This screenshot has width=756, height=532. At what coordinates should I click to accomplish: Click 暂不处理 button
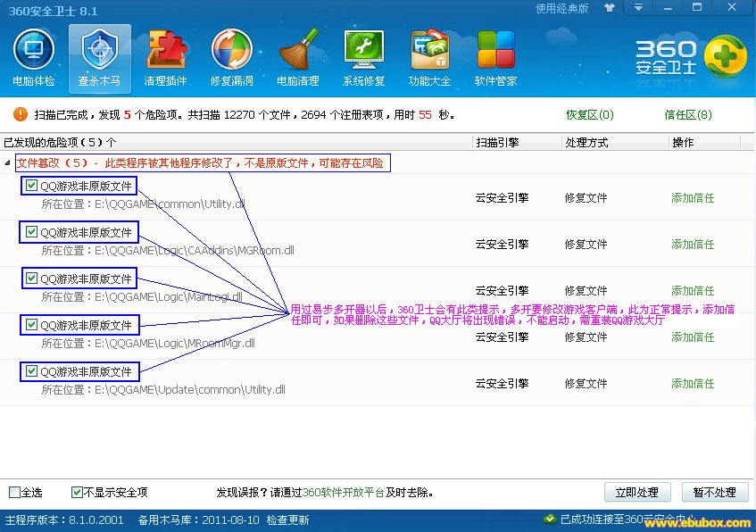(715, 492)
